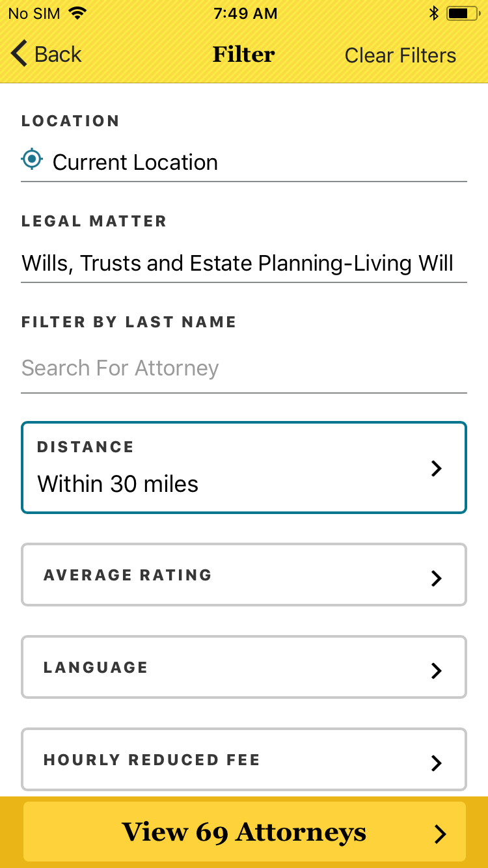Tap the Distance row chevron arrow
Viewport: 488px width, 868px height.
(x=437, y=468)
